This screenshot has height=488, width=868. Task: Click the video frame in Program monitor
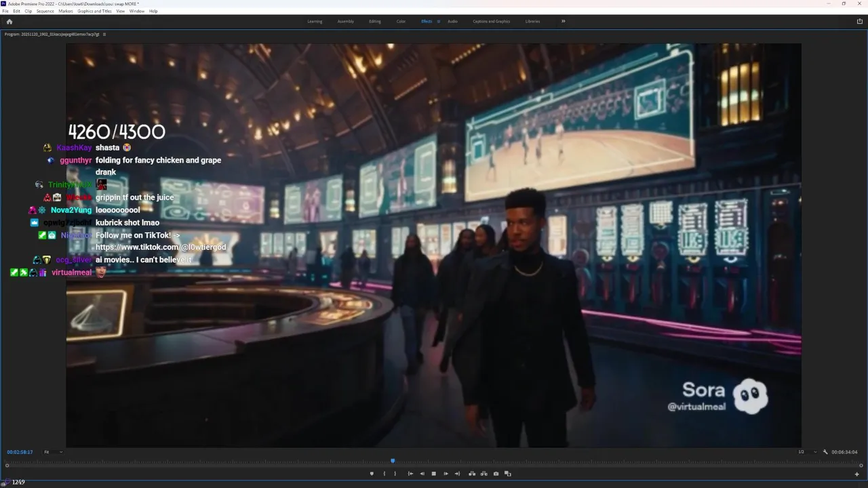(x=433, y=245)
